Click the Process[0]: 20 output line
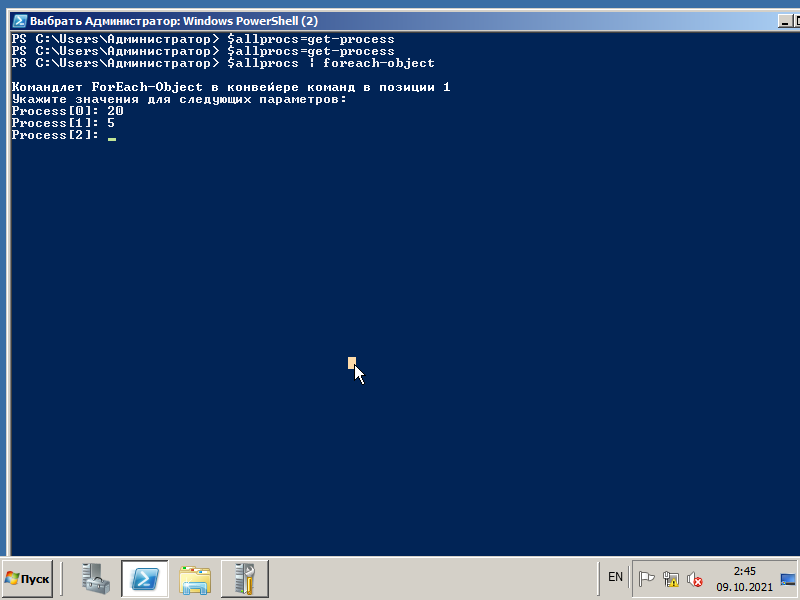 67,111
